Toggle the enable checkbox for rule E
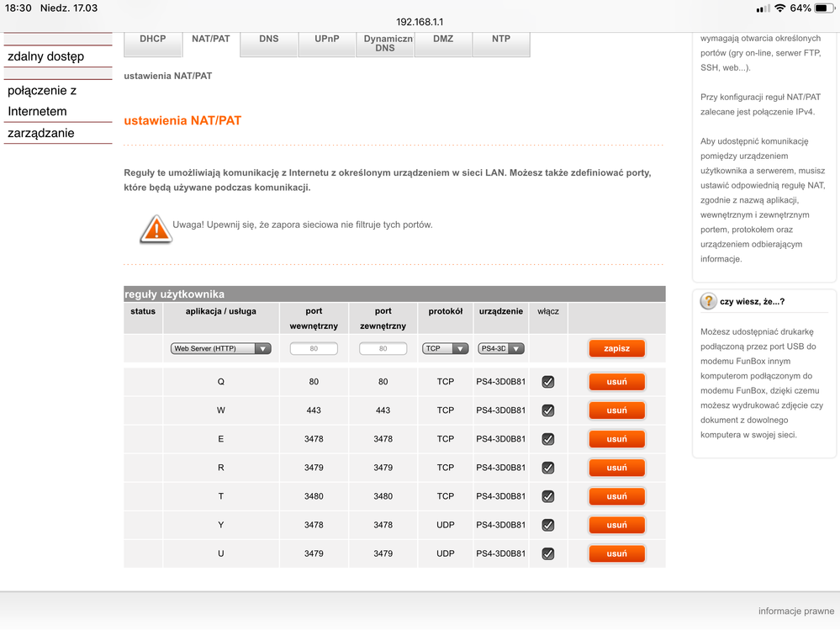 tap(548, 439)
